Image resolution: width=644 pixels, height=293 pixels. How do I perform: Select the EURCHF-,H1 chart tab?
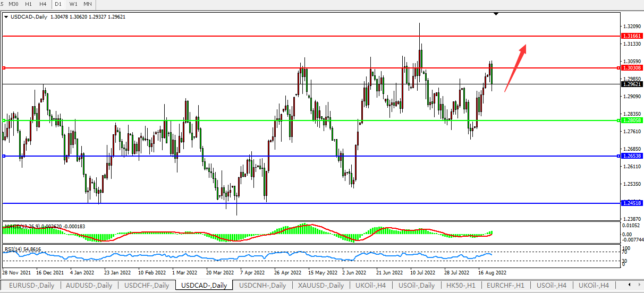point(506,286)
